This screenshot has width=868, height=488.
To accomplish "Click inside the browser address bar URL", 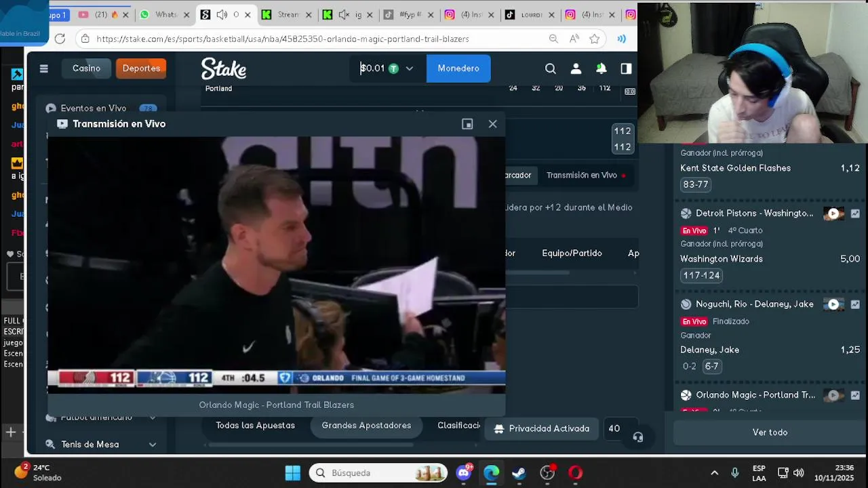I will click(283, 39).
